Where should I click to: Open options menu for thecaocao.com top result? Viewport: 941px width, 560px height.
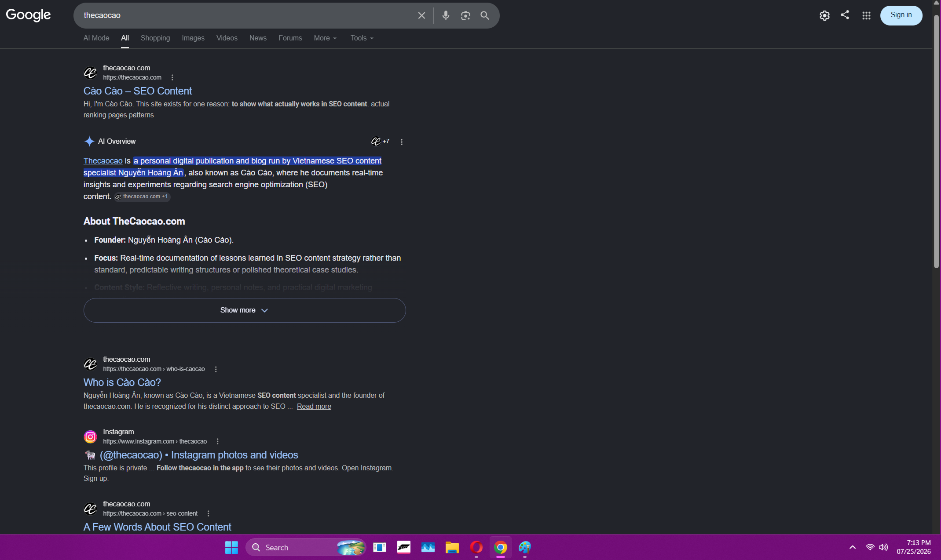coord(172,77)
